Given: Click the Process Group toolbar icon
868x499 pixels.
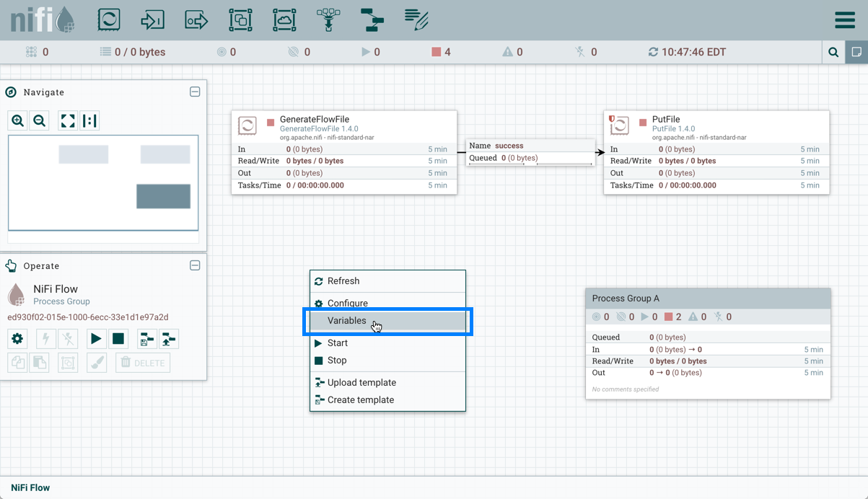Looking at the screenshot, I should pyautogui.click(x=240, y=19).
